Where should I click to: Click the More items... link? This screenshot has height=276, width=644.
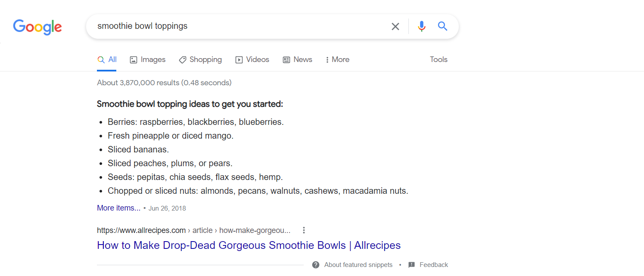click(118, 208)
